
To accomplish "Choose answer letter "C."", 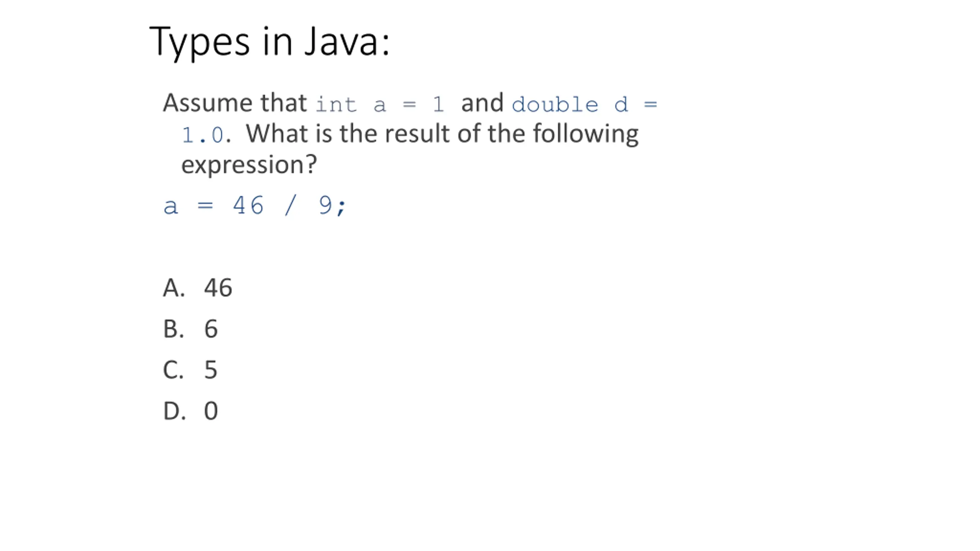I will (173, 370).
